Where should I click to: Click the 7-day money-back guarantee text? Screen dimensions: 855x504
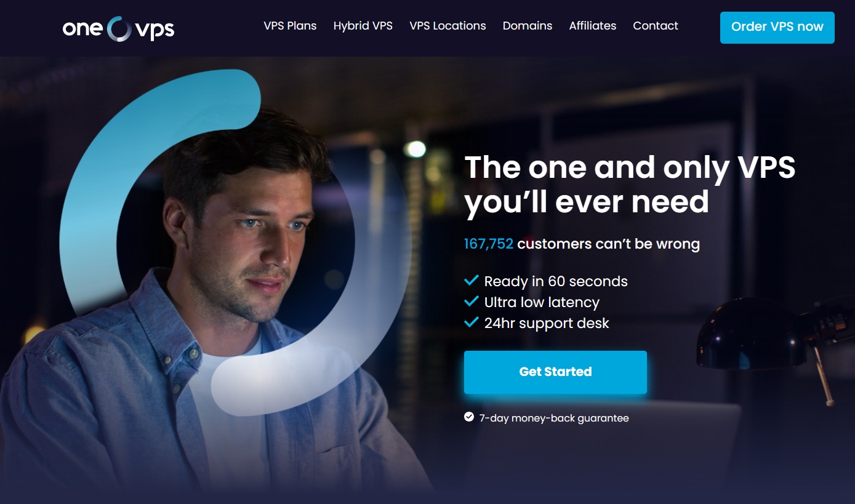point(554,418)
